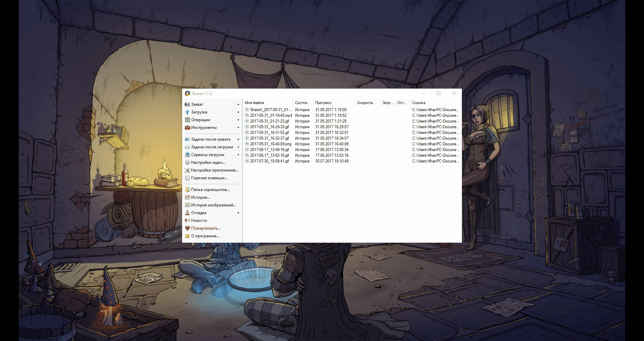Maximize the ShareX window
644x341 pixels.
(439, 93)
